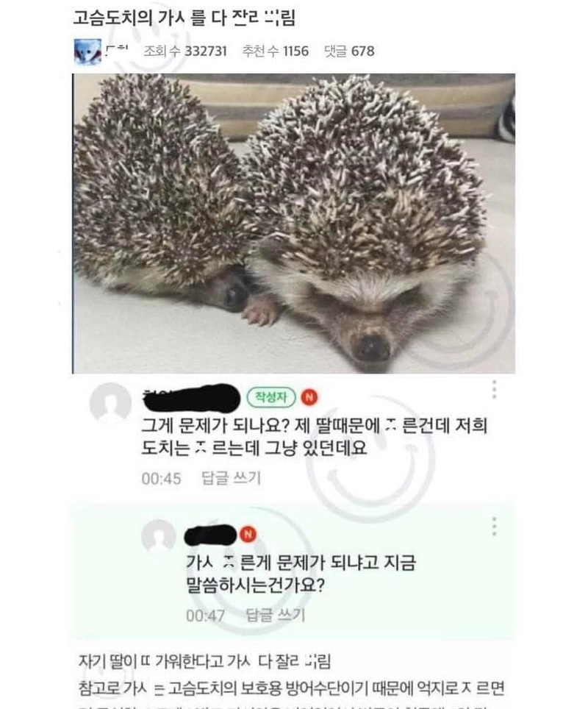588x709 pixels.
Task: Open the hedgehog photo
Action: click(294, 224)
